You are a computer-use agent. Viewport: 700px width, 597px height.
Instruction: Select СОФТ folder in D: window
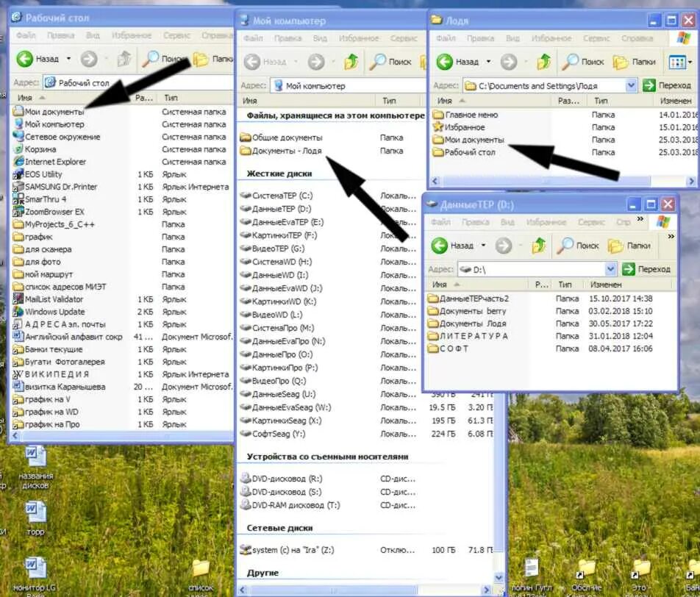(x=449, y=348)
